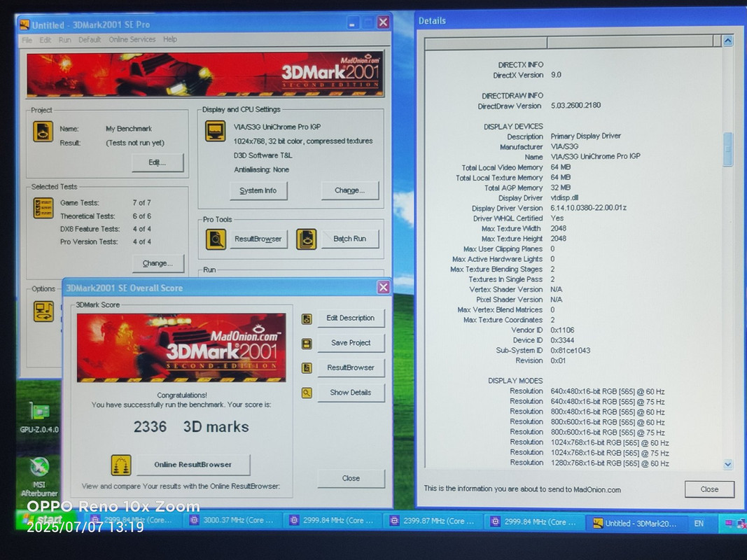Click Close in the Overall Score dialog

(351, 479)
